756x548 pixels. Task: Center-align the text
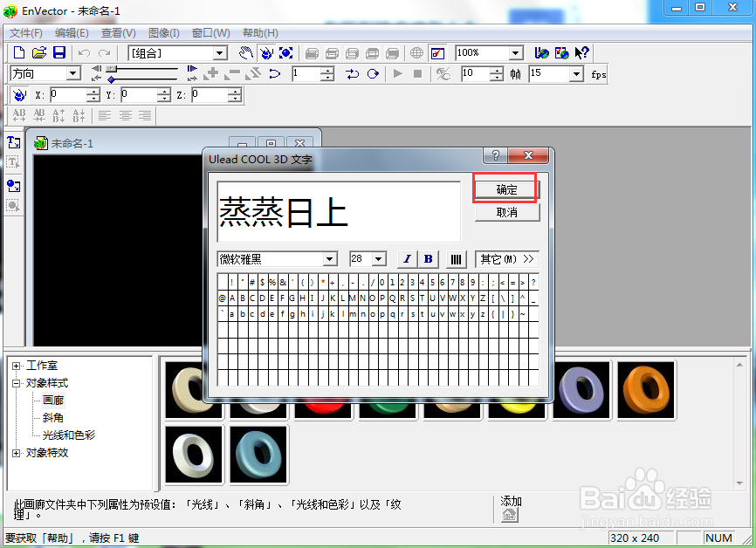(x=125, y=115)
